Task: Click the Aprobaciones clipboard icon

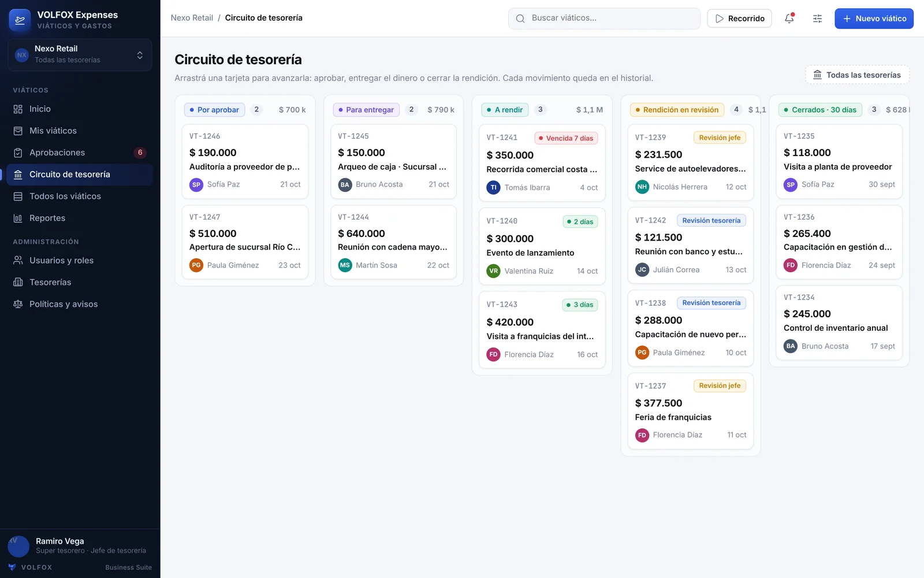Action: 18,153
